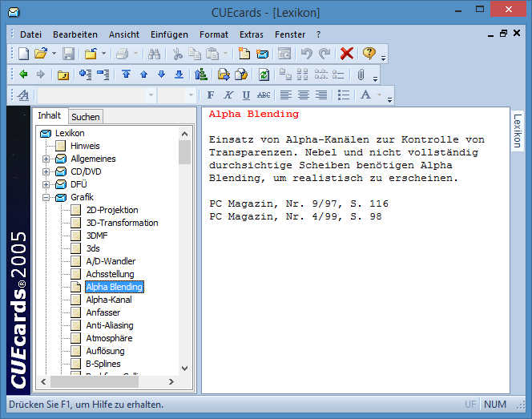Expand the Allgemeines tree node
The image size is (532, 419).
click(46, 159)
